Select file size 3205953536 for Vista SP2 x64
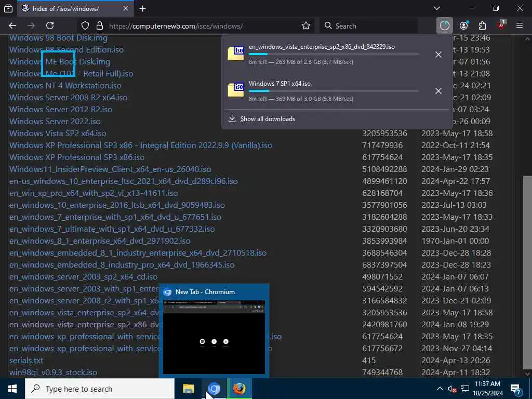The image size is (532, 399). click(x=384, y=133)
